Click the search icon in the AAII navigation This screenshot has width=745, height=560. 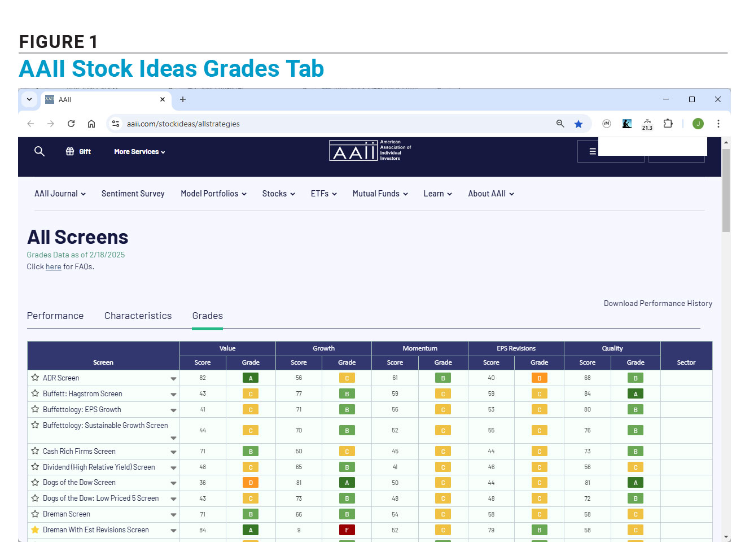coord(39,151)
